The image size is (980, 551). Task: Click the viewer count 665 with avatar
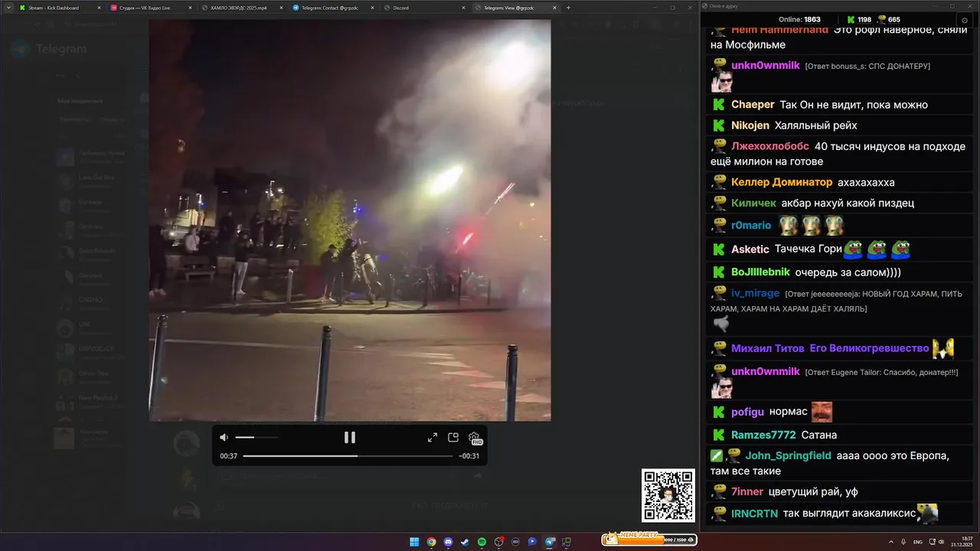point(888,19)
